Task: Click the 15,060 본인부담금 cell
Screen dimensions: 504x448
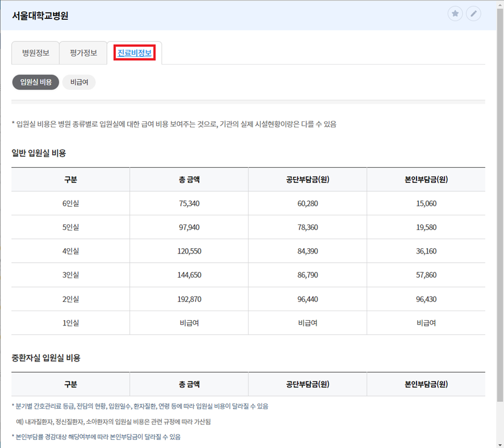Action: [426, 203]
